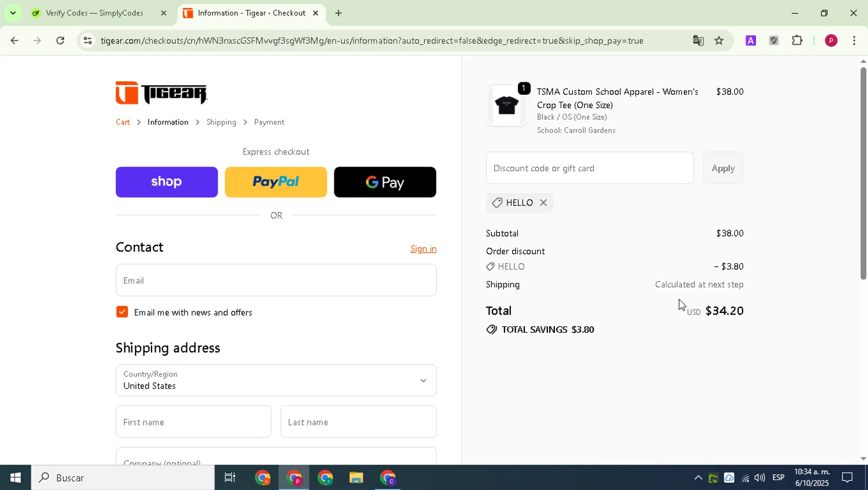Open first Chrome icon in taskbar
The height and width of the screenshot is (490, 868).
click(x=263, y=478)
